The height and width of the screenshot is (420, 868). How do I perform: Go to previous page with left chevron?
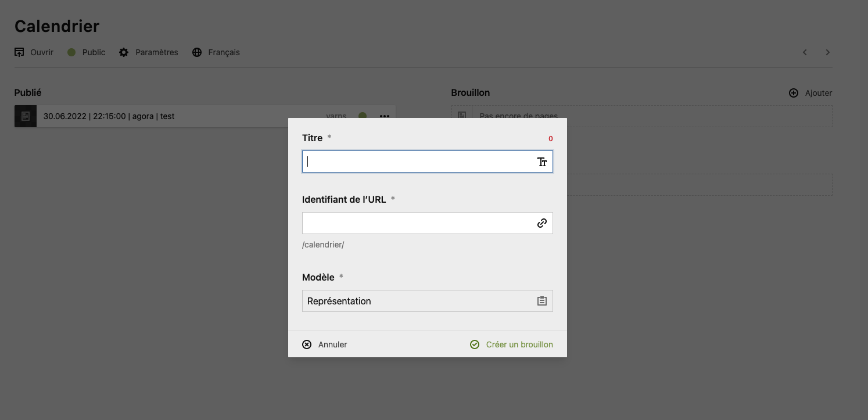tap(805, 52)
